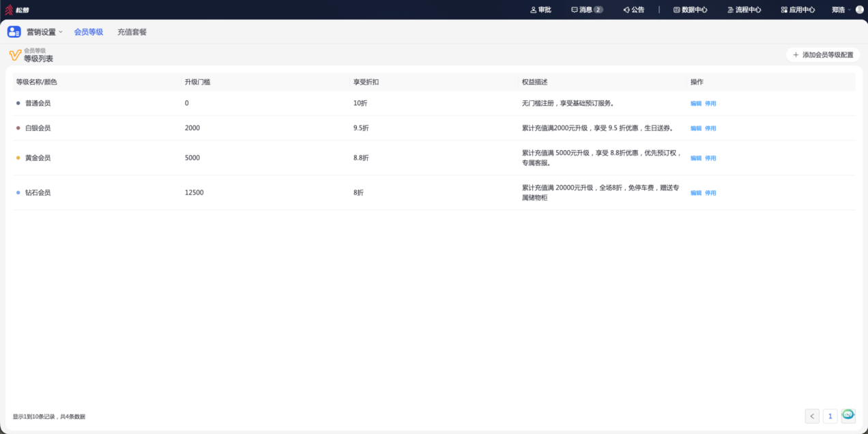Open the 审批 approvals menu item

[x=540, y=10]
